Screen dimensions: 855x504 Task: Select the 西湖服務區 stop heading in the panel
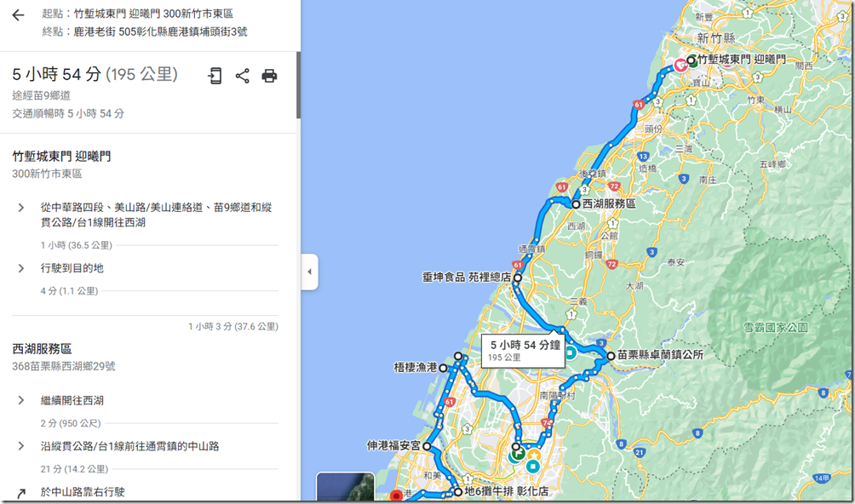pos(42,349)
